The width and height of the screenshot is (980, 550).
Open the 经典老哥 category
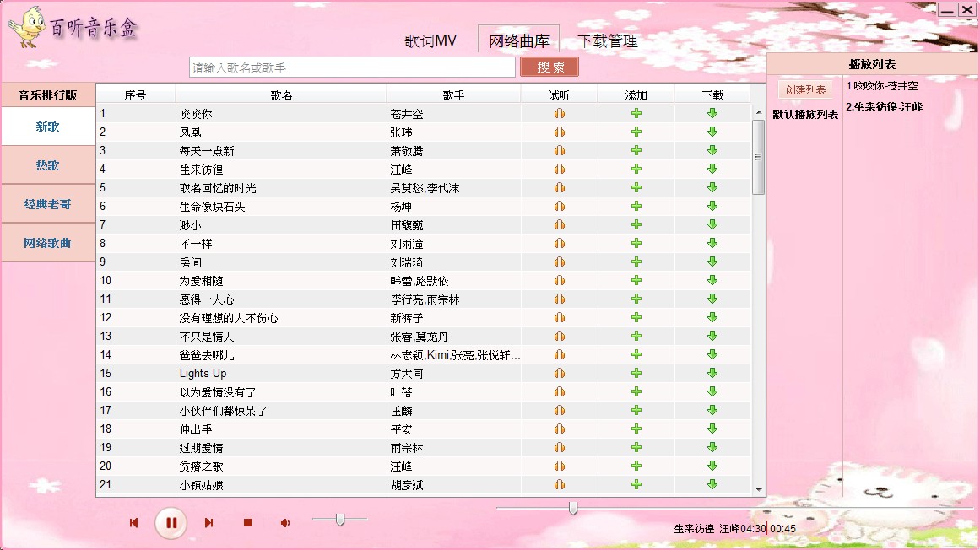click(47, 204)
